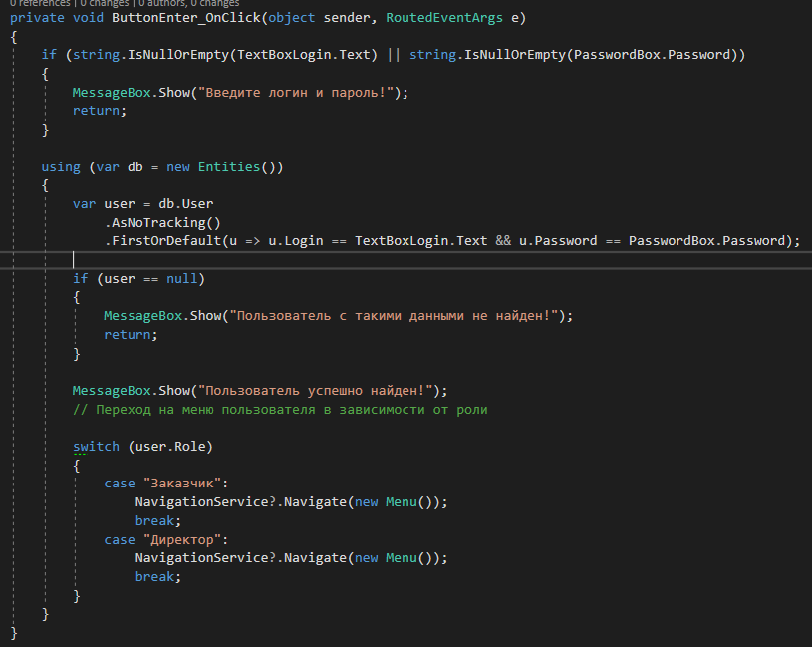Click the .FirstOrDefault method call

pyautogui.click(x=162, y=241)
